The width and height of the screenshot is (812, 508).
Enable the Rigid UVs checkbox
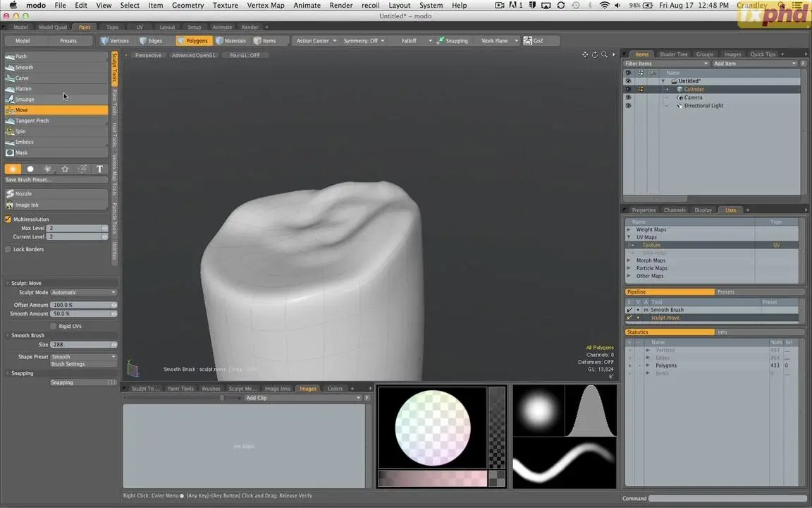(53, 326)
